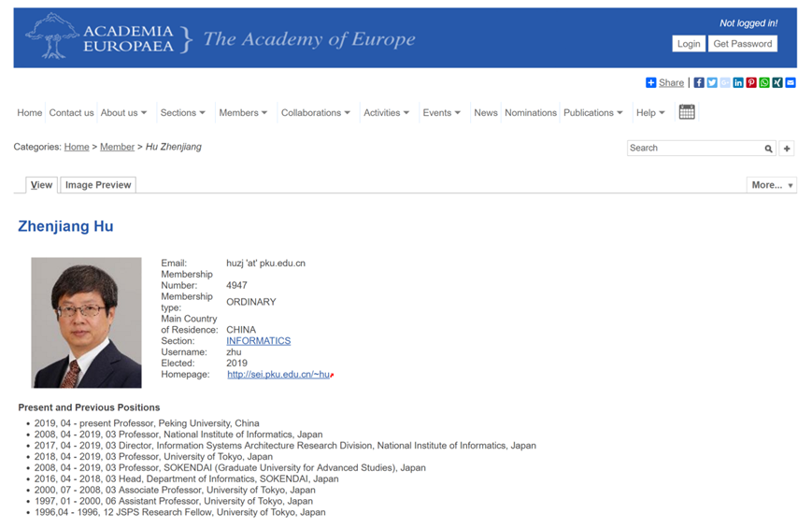The width and height of the screenshot is (812, 528).
Task: Click the plus button beside search
Action: pyautogui.click(x=787, y=149)
